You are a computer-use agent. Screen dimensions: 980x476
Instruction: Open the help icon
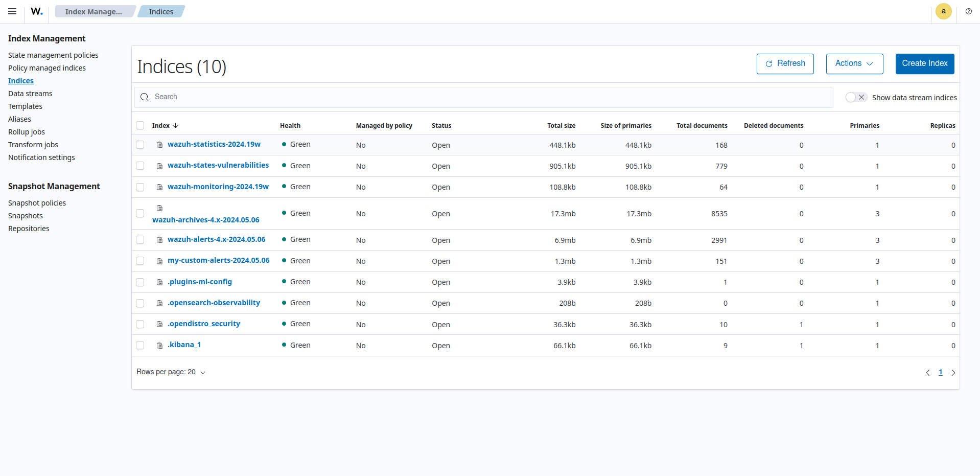pyautogui.click(x=968, y=11)
